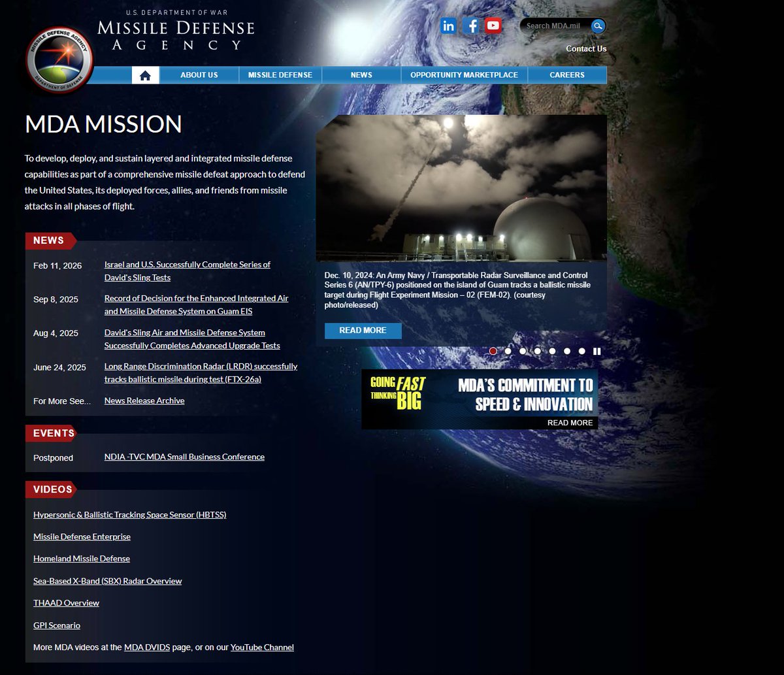The height and width of the screenshot is (675, 784).
Task: Open the Missile Defense menu
Action: [x=280, y=75]
